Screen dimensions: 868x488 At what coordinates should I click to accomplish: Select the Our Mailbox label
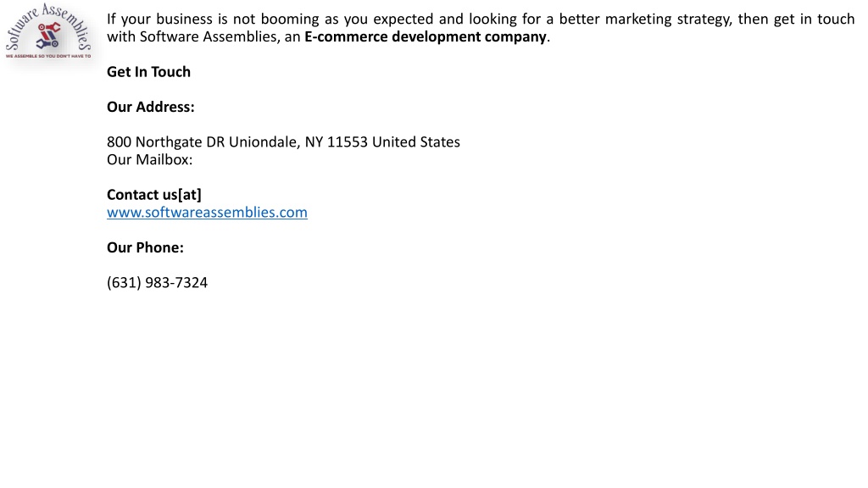[x=149, y=160]
